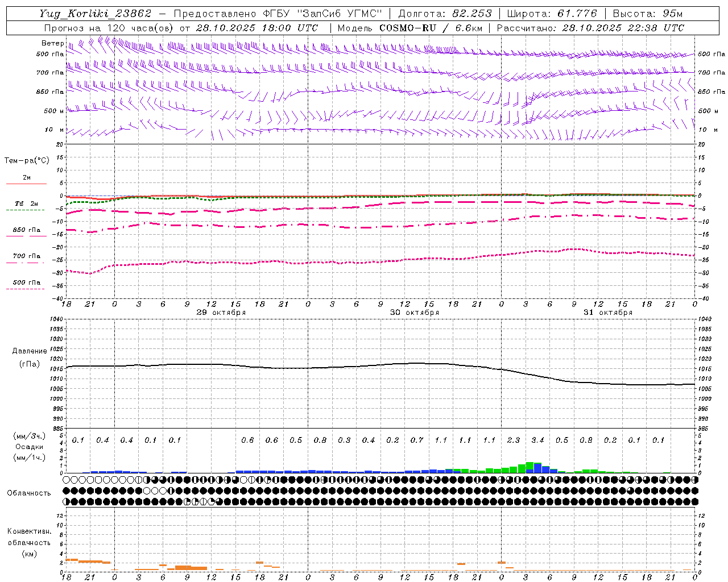This screenshot has height=582, width=728.
Task: Click the Долгота: 82.253 header field
Action: pyautogui.click(x=445, y=13)
